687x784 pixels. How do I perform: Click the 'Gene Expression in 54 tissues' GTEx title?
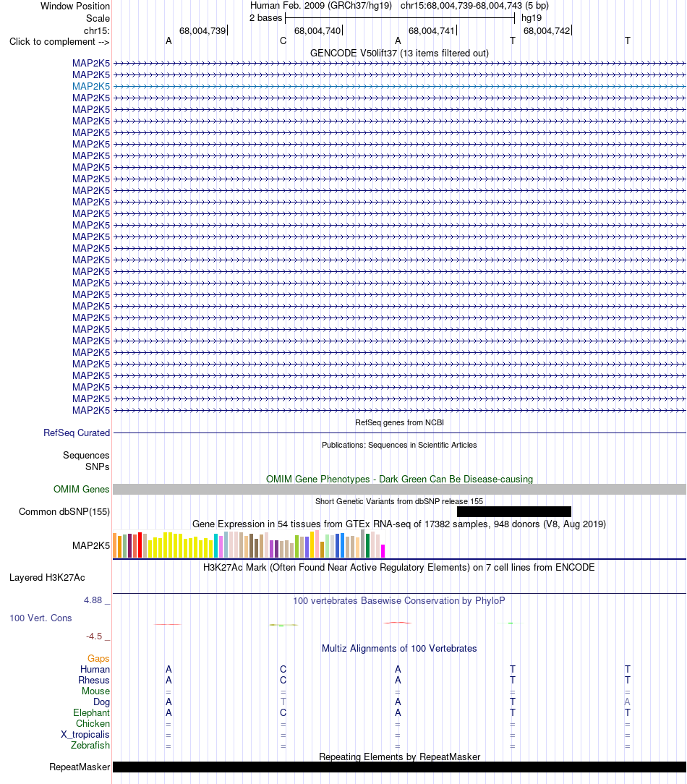399,524
